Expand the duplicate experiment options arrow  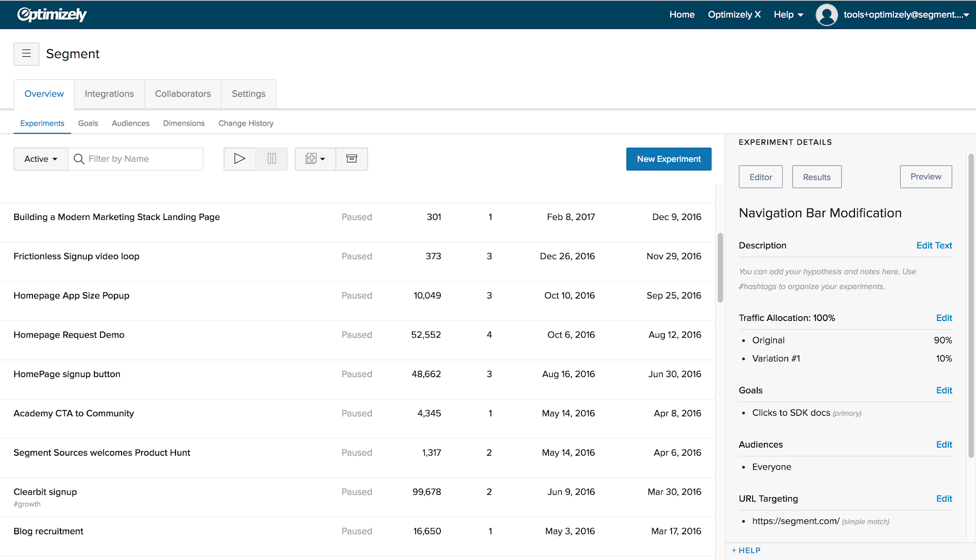[322, 159]
